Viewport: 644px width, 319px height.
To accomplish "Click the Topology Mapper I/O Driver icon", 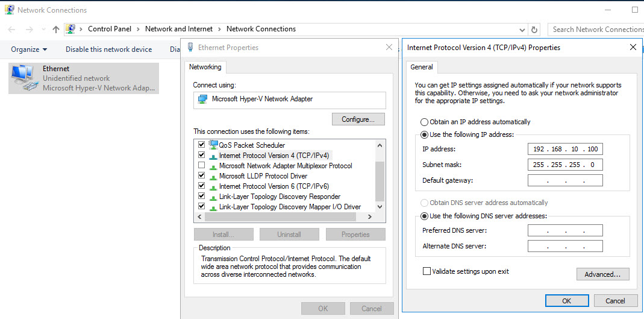I will [213, 207].
